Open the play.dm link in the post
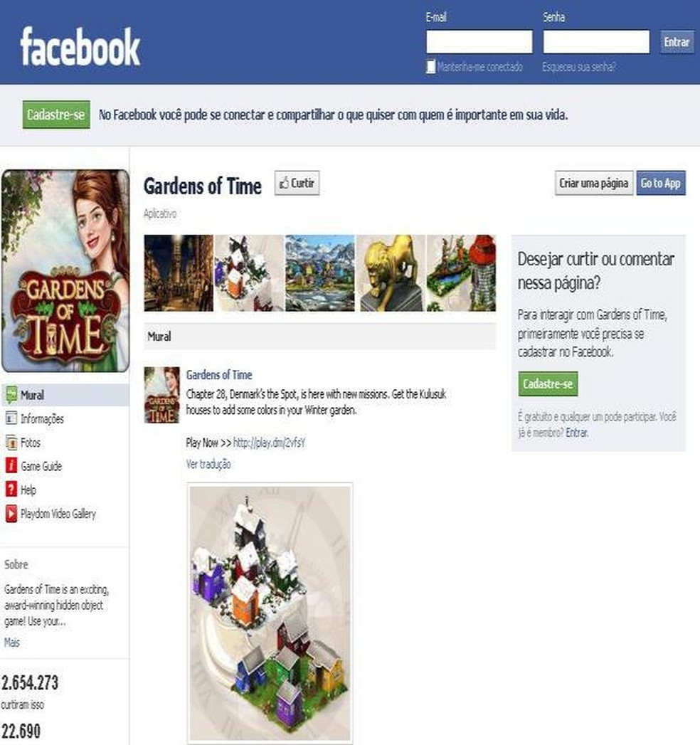 tap(270, 443)
